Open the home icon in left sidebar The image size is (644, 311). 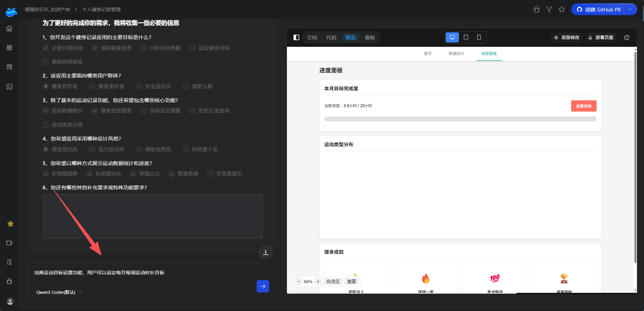point(9,29)
